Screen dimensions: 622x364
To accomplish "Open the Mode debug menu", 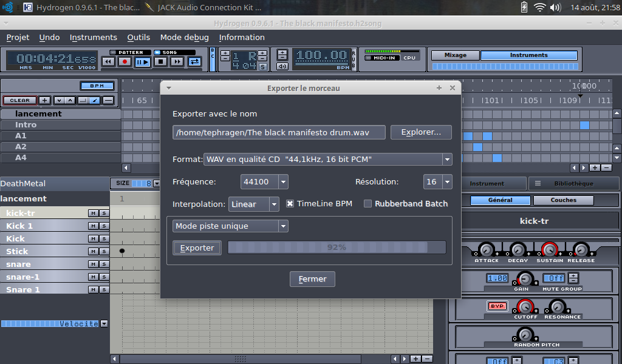I will point(185,37).
